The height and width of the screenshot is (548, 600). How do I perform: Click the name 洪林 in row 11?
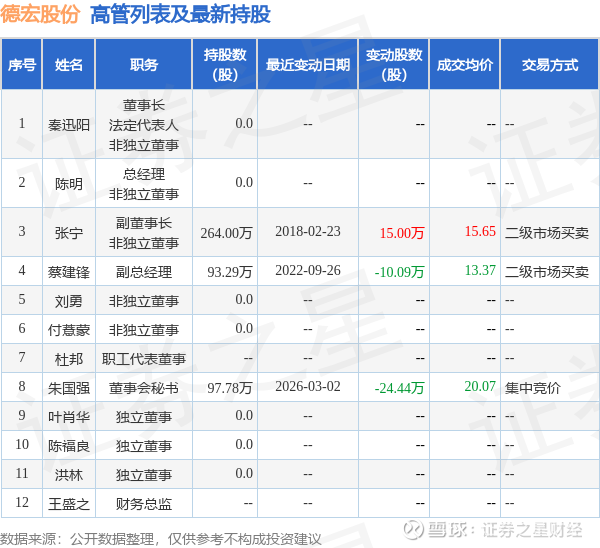[x=69, y=475]
